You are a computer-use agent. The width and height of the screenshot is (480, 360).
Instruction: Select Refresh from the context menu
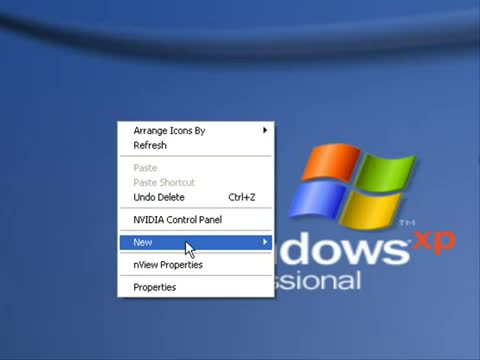pos(196,145)
